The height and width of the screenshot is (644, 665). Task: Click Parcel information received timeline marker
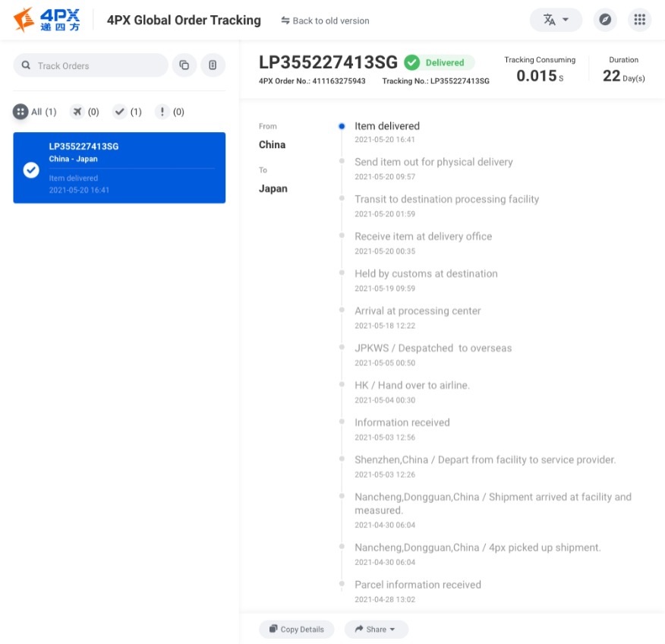(x=342, y=584)
